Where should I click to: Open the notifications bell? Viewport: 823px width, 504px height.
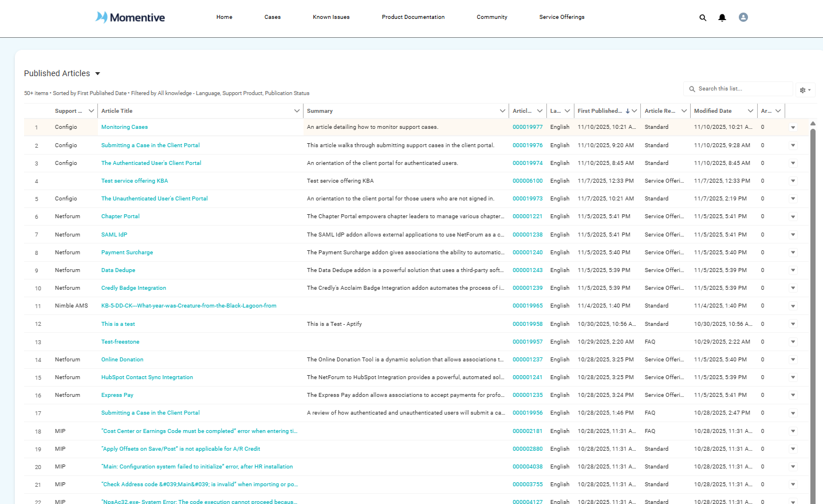(x=722, y=18)
